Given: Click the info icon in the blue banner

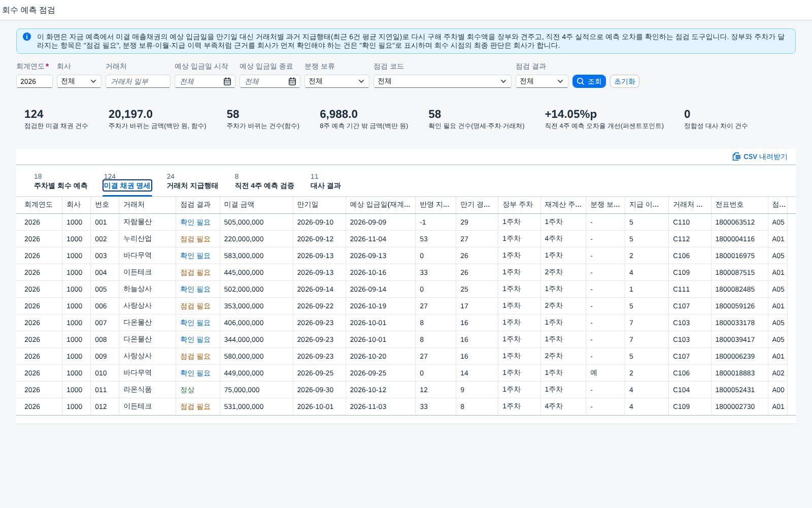Looking at the screenshot, I should point(27,37).
